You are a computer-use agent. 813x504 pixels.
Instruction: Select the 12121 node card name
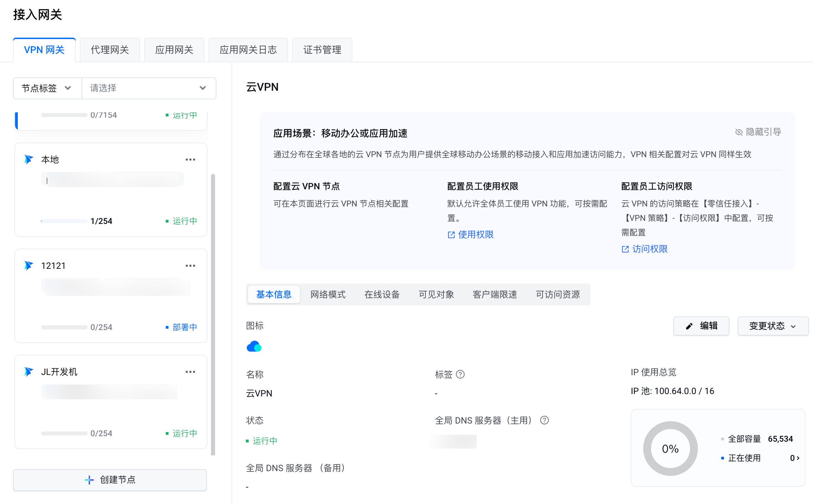coord(53,266)
